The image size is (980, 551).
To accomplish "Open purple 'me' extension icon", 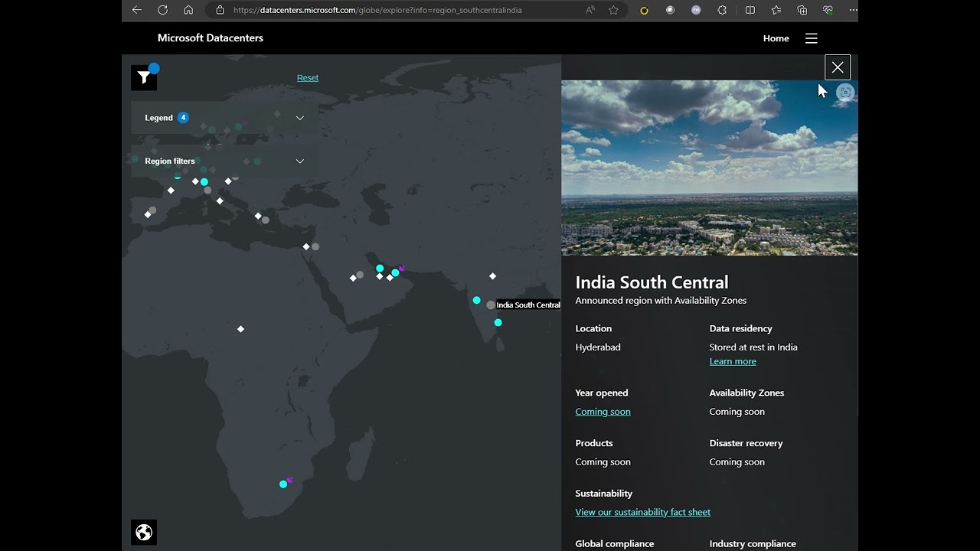I will pos(696,10).
